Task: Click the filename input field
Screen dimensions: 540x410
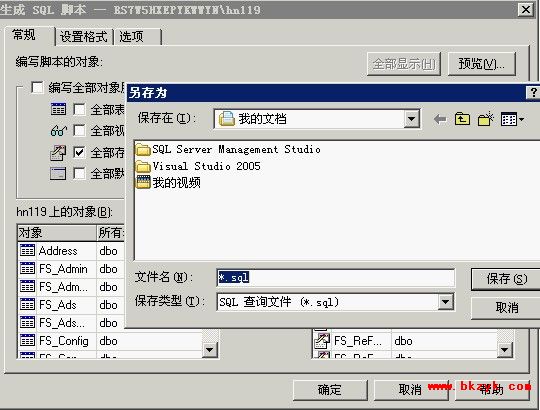Action: [x=335, y=277]
